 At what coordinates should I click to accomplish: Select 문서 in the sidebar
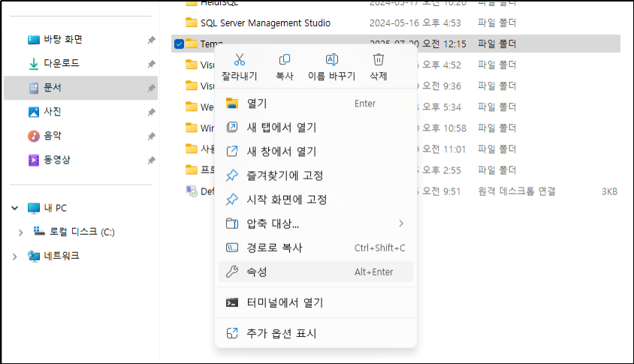pos(80,88)
